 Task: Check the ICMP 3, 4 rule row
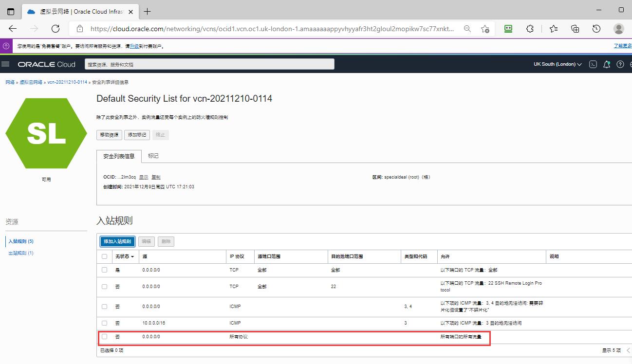[104, 307]
